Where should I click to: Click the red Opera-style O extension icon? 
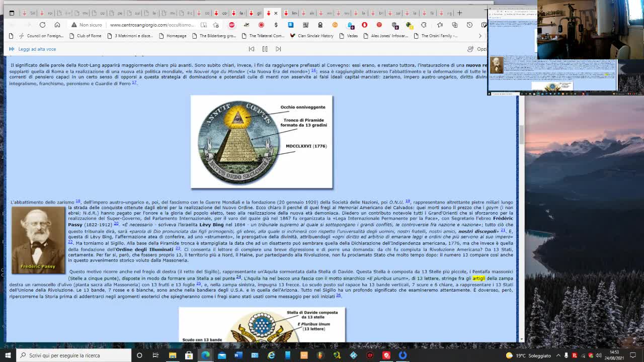(x=364, y=25)
